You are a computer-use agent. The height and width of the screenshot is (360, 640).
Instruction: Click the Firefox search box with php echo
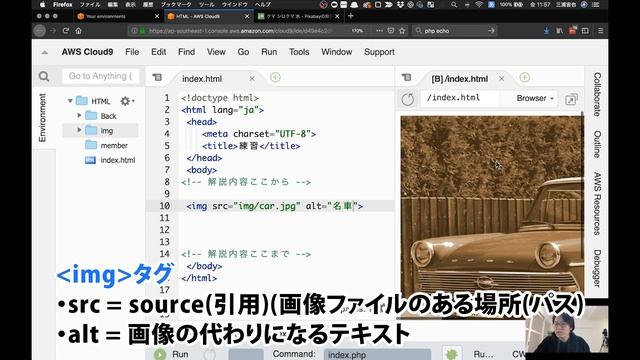click(454, 31)
